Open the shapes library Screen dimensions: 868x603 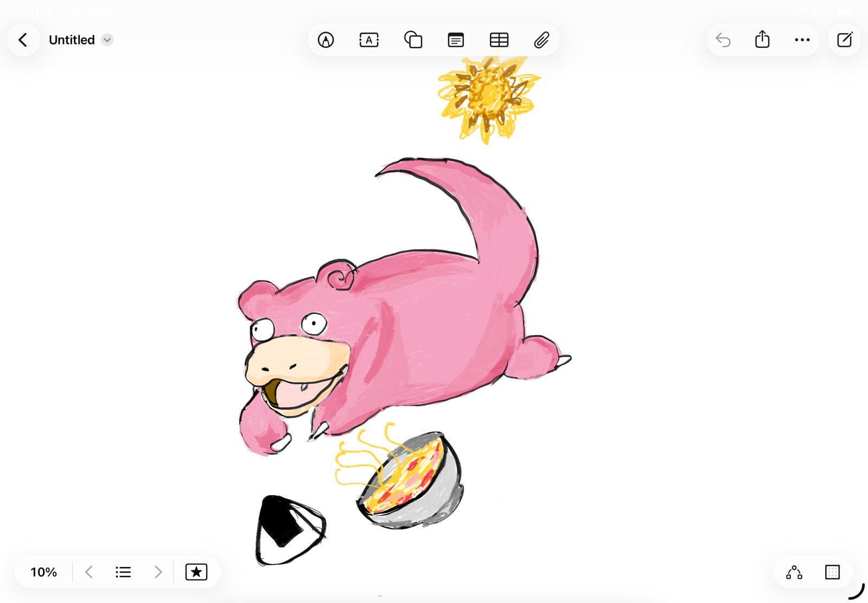point(413,40)
